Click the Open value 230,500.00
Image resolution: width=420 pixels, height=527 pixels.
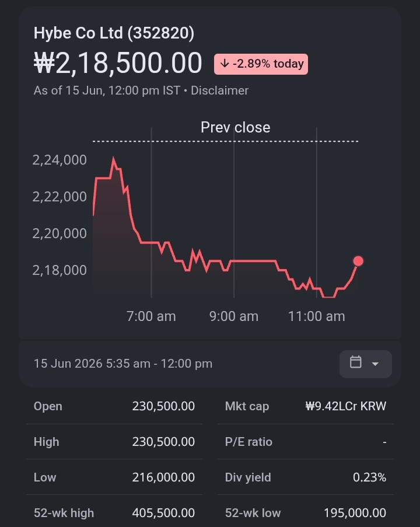coord(163,406)
